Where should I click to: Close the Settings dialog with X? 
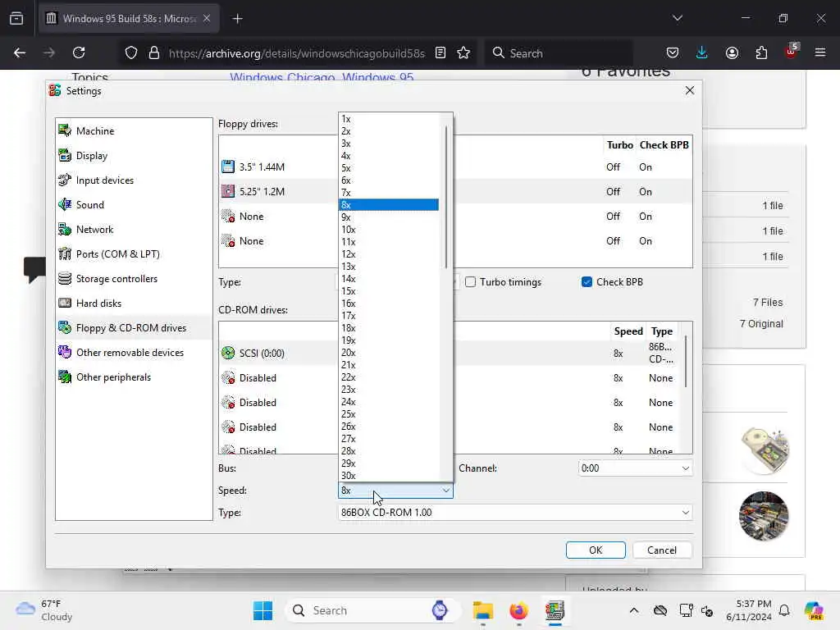pos(689,90)
